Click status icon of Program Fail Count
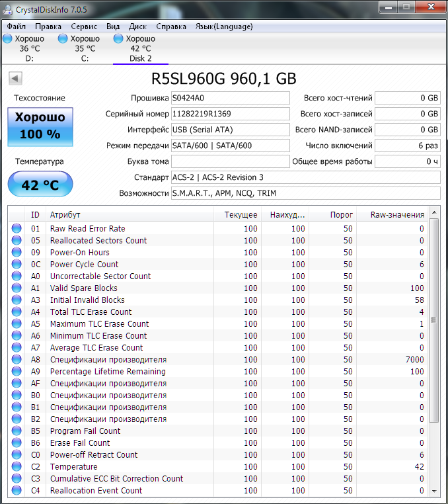448x504 pixels. coord(17,431)
